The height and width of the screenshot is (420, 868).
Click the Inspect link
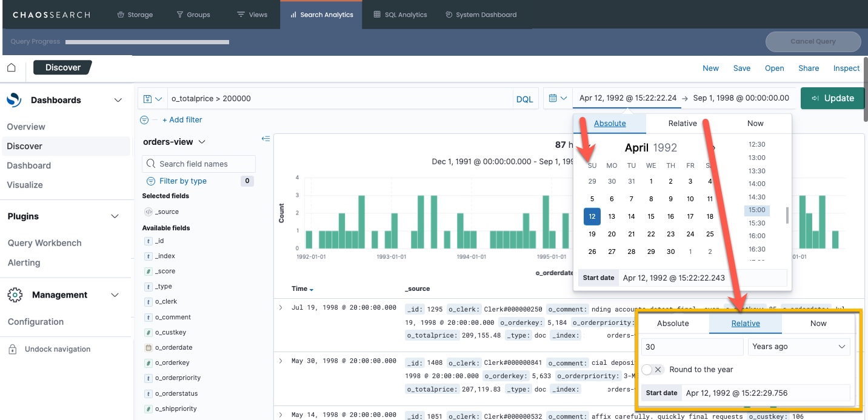point(846,68)
